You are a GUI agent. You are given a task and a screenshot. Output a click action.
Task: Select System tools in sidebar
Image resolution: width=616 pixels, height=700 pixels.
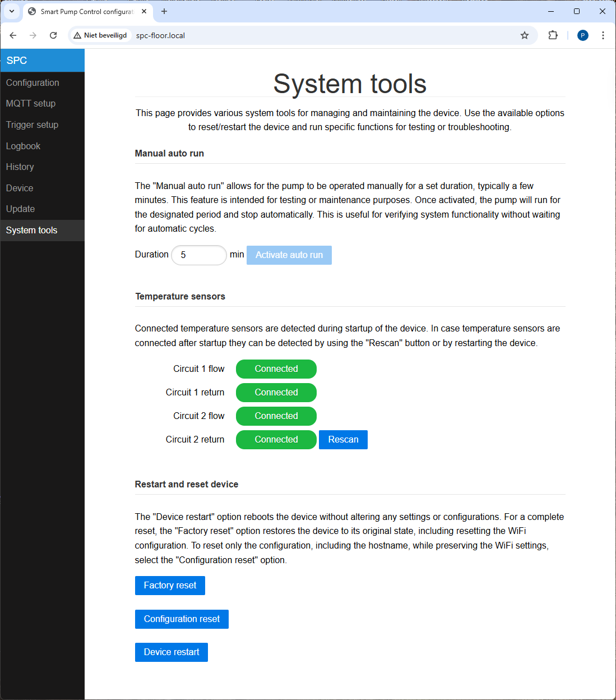click(x=42, y=230)
